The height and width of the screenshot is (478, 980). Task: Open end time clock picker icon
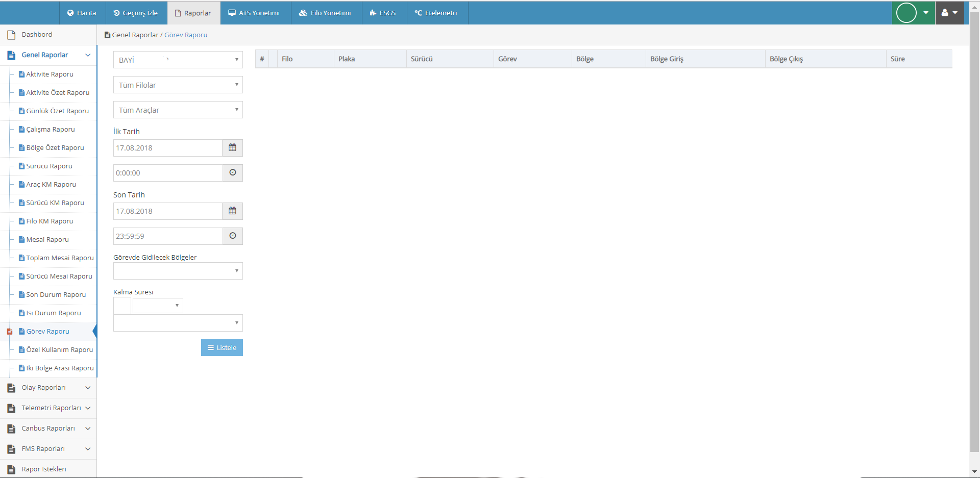pyautogui.click(x=233, y=236)
